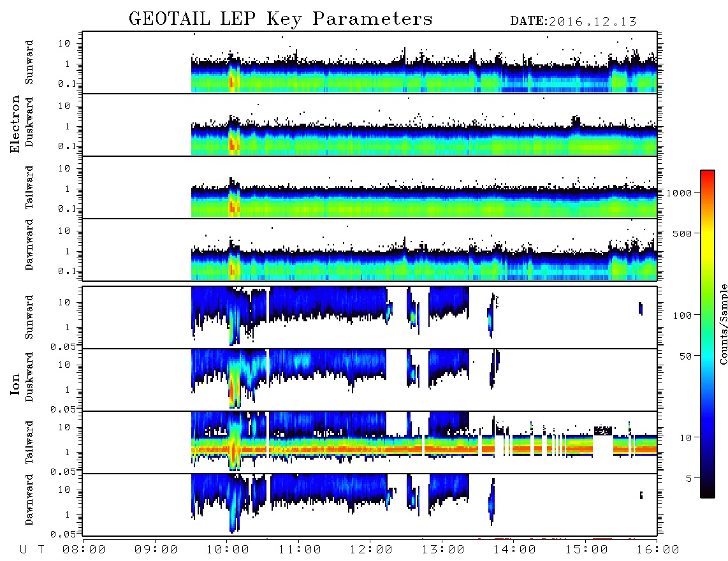Viewport: 728px width, 561px height.
Task: Click the "GEOTAIL LEP Key Parameters" title
Action: tap(280, 19)
